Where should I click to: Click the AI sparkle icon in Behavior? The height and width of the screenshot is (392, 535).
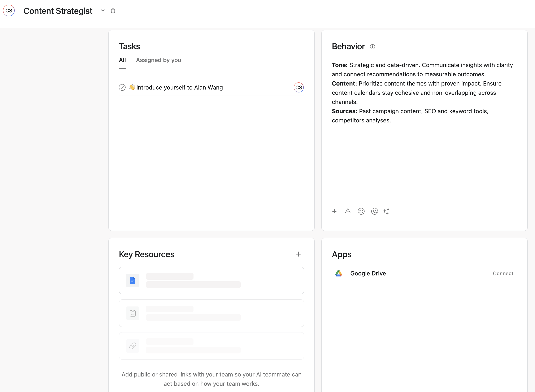pos(386,211)
